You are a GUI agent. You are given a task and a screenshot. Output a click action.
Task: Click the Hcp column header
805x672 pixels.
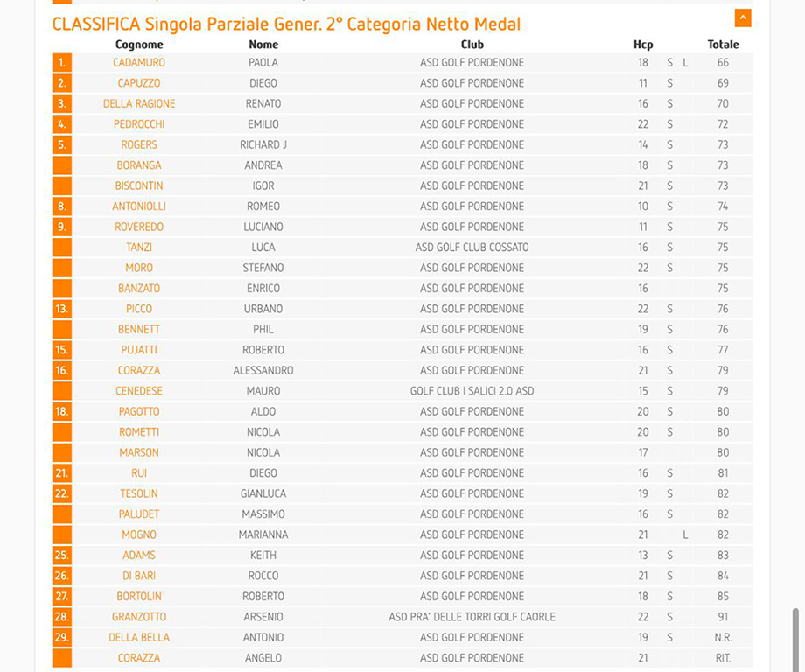pyautogui.click(x=643, y=45)
